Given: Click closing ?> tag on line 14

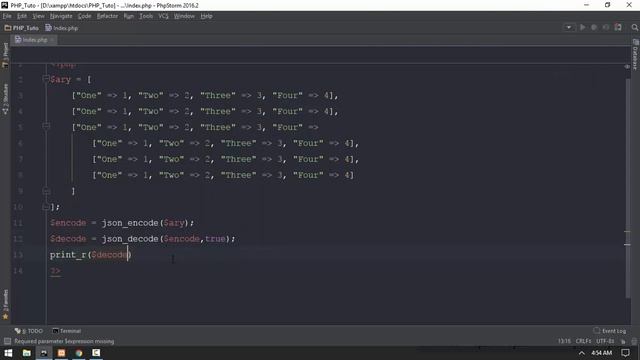Looking at the screenshot, I should [x=55, y=271].
